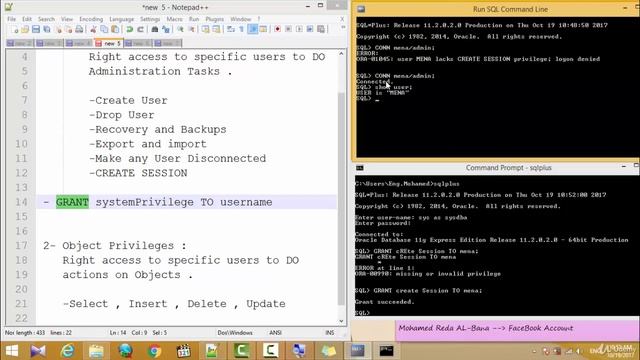Image resolution: width=640 pixels, height=360 pixels.
Task: Toggle the indent guide button
Action: pos(253,29)
